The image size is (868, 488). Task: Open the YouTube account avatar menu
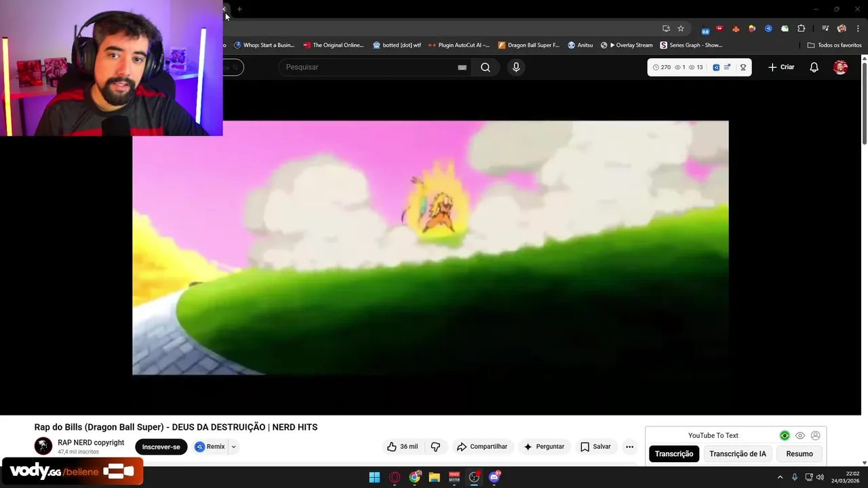click(840, 67)
